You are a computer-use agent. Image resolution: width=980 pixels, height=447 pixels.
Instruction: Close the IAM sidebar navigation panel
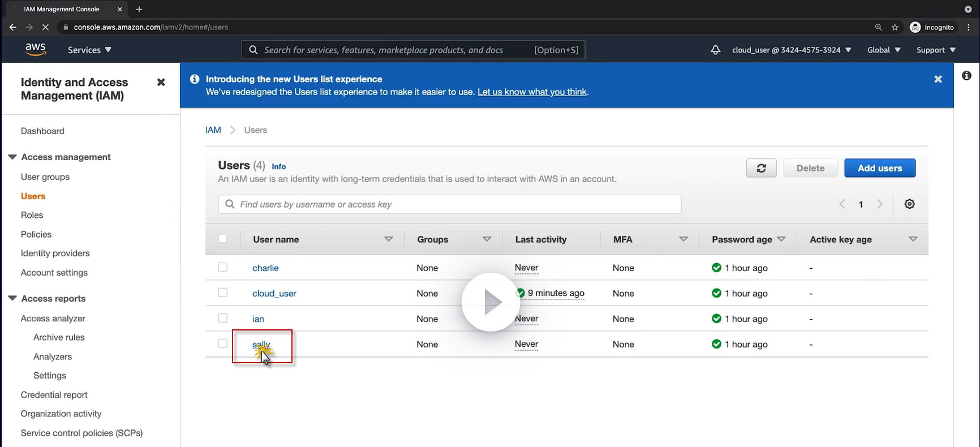tap(161, 83)
